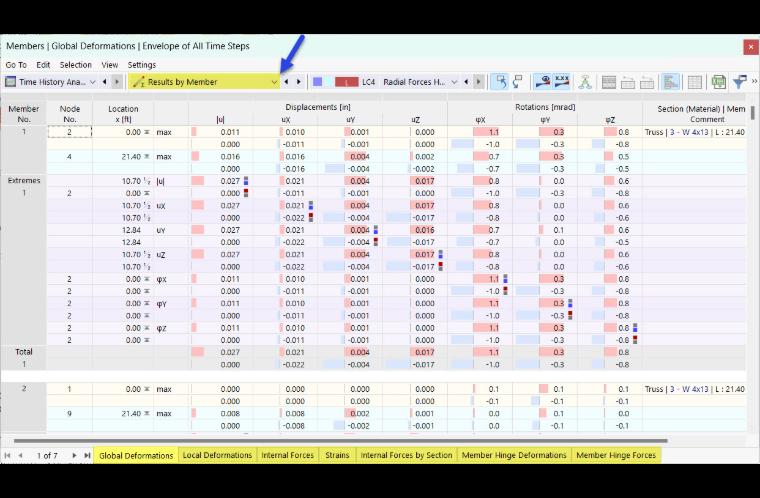This screenshot has height=498, width=760.
Task: Select next load case arrow beside Radial Forces
Action: tap(478, 82)
